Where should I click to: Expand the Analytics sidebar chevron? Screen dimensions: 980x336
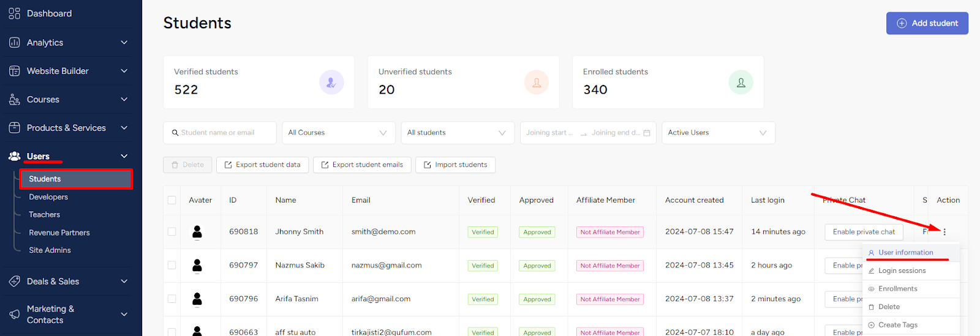coord(124,42)
